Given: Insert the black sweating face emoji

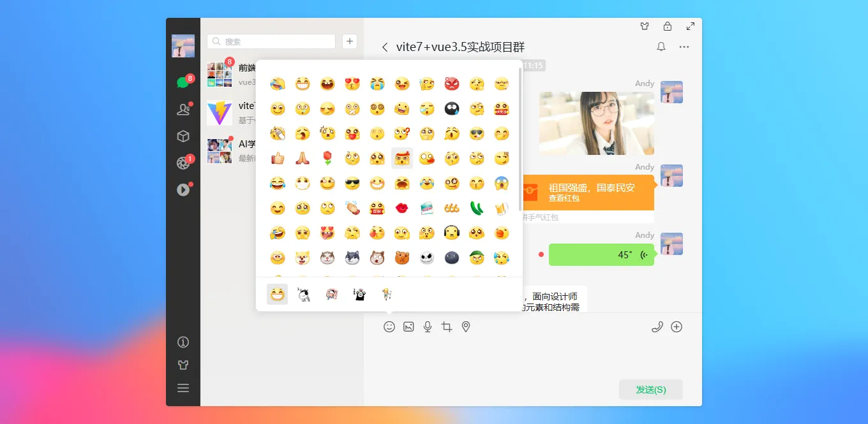Looking at the screenshot, I should (x=452, y=108).
